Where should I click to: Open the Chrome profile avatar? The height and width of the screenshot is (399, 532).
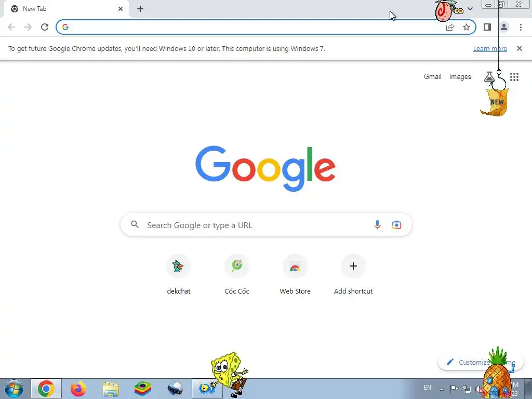pos(504,27)
